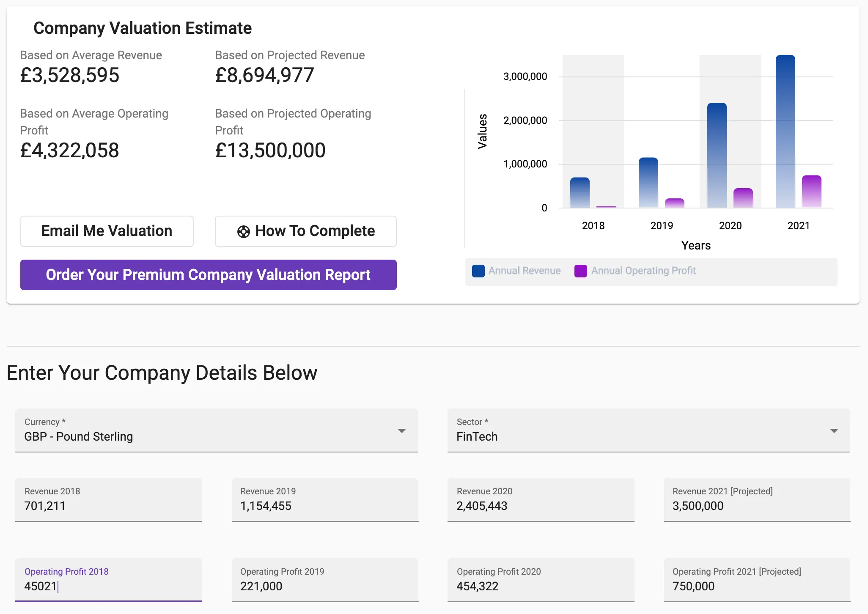
Task: Select the Revenue 2019 input field
Action: point(324,506)
